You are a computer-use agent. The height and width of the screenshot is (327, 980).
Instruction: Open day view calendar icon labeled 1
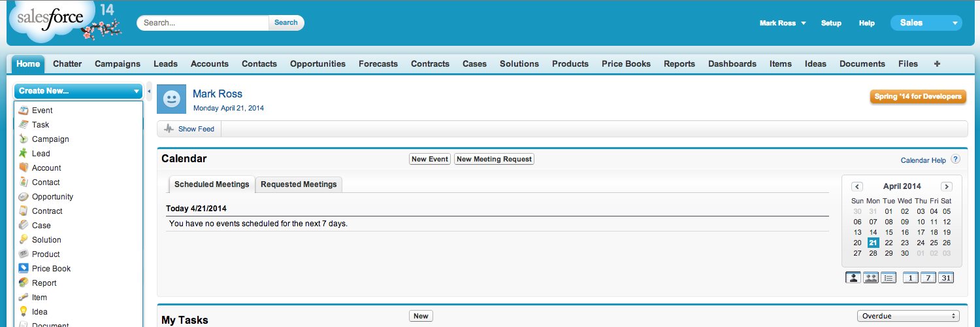click(x=911, y=278)
